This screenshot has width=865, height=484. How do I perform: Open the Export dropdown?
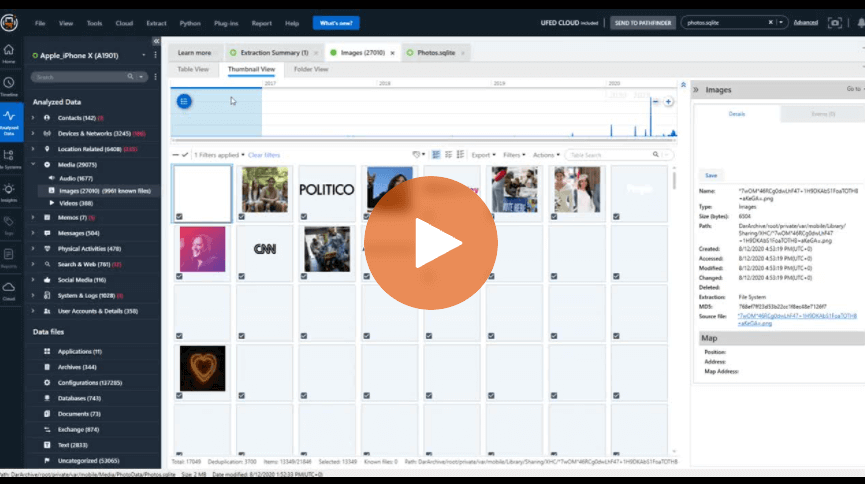tap(483, 155)
